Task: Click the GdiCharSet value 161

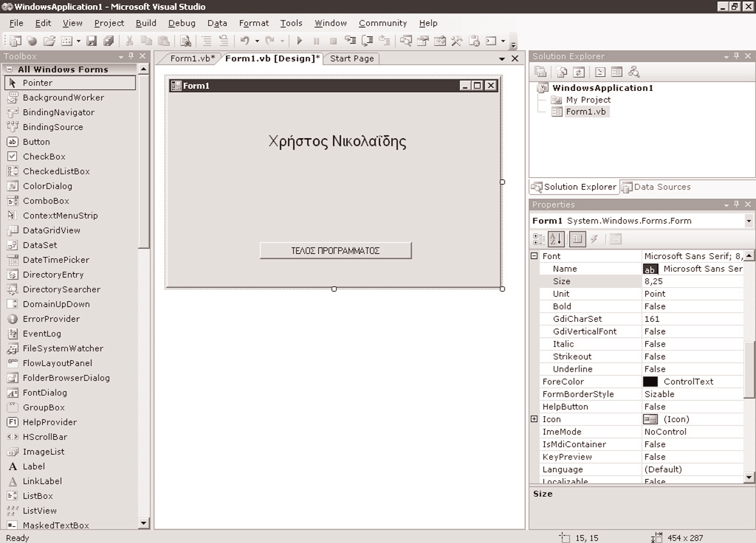Action: [693, 319]
